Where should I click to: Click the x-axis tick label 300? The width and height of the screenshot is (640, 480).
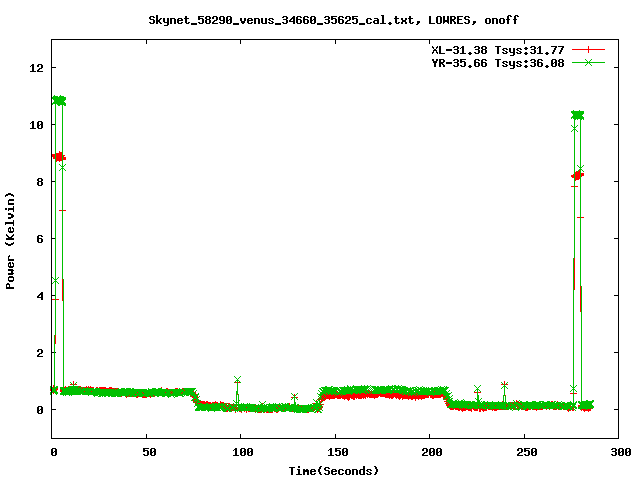coord(621,452)
